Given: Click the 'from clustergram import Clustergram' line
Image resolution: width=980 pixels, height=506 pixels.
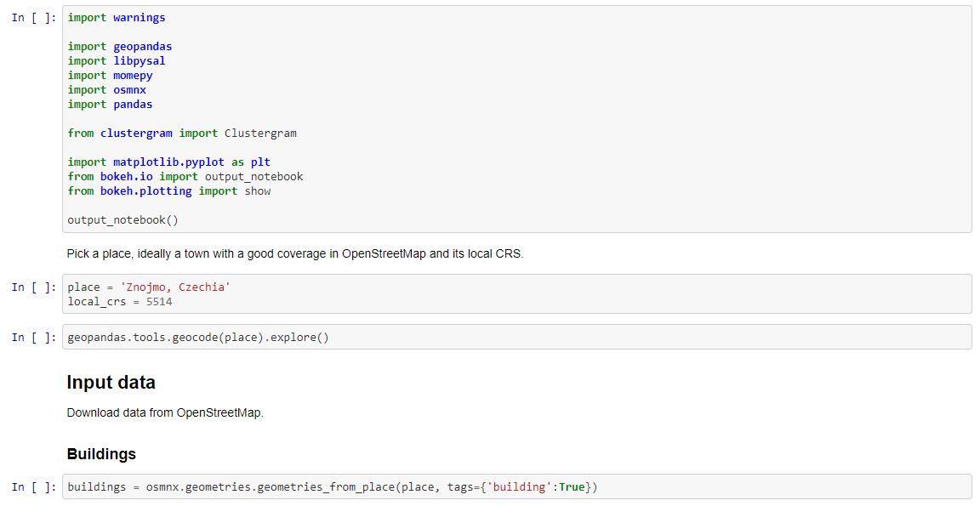Looking at the screenshot, I should (x=182, y=134).
